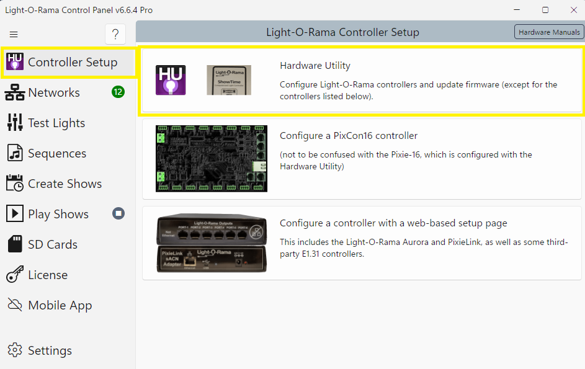Open Play Shows
Image resolution: width=585 pixels, height=369 pixels.
click(x=58, y=214)
